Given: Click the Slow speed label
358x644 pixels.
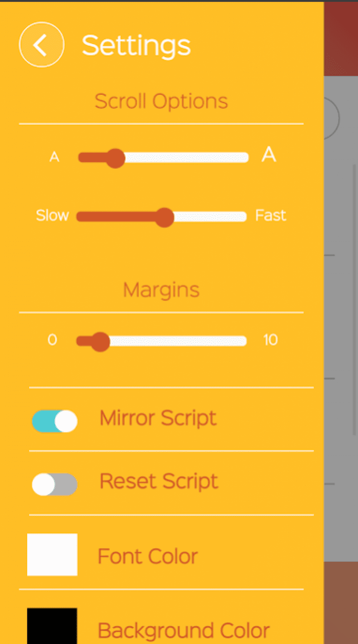Looking at the screenshot, I should [52, 215].
